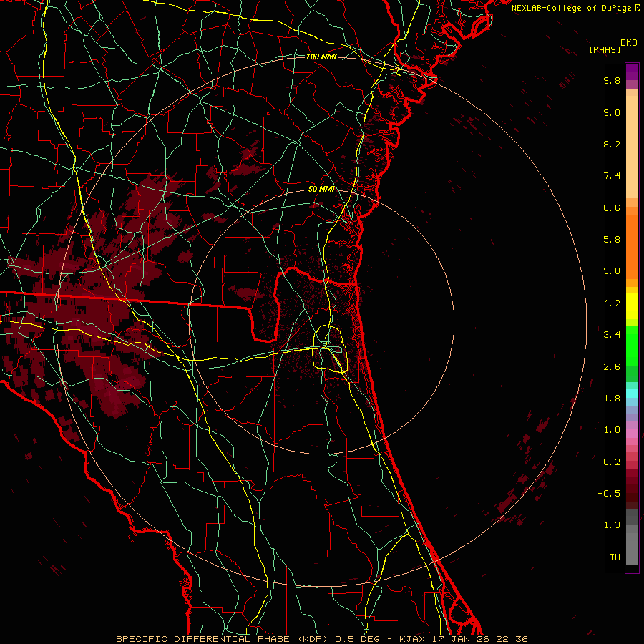Click the 9.8 color scale value
The height and width of the screenshot is (644, 644).
pos(612,80)
